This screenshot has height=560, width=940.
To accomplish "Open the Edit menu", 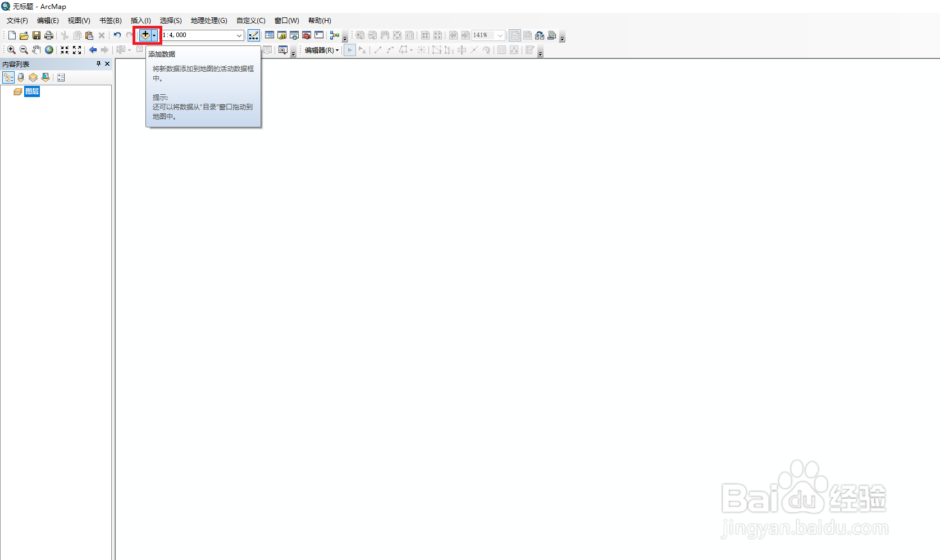I will [48, 21].
